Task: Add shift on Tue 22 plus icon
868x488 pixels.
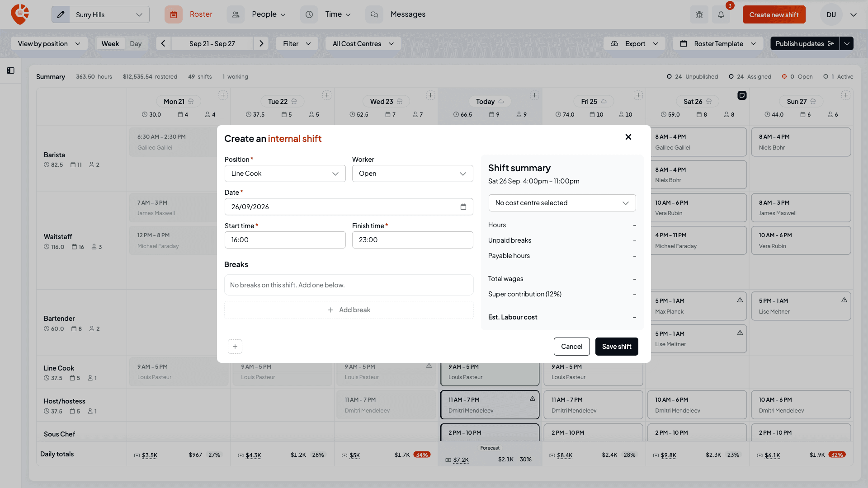Action: [326, 95]
